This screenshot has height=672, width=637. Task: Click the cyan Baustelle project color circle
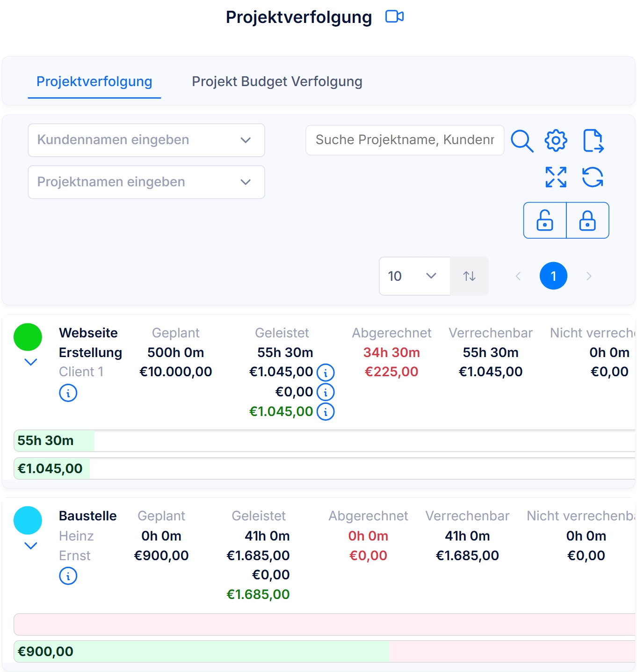[28, 520]
